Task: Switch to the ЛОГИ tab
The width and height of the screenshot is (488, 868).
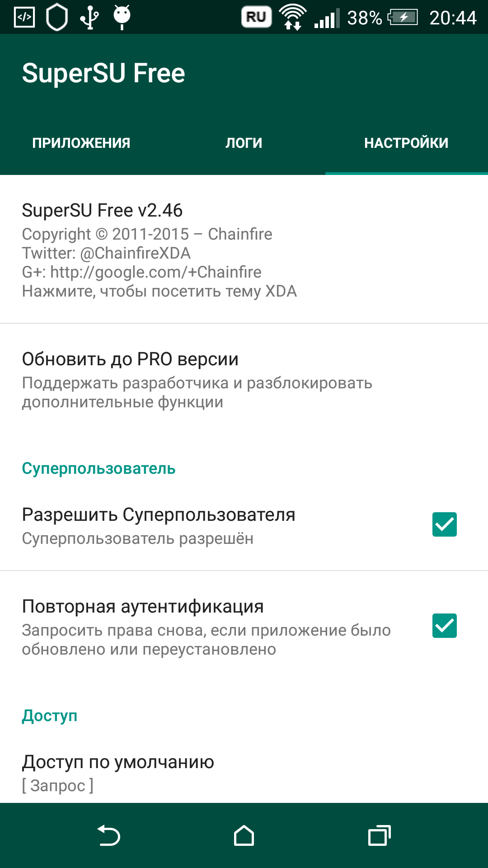Action: [244, 143]
